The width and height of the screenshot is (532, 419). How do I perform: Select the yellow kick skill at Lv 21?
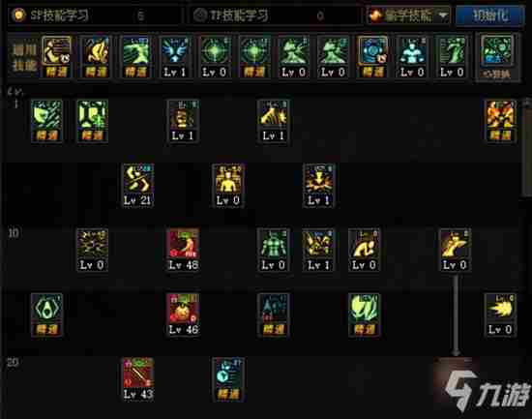click(x=137, y=186)
